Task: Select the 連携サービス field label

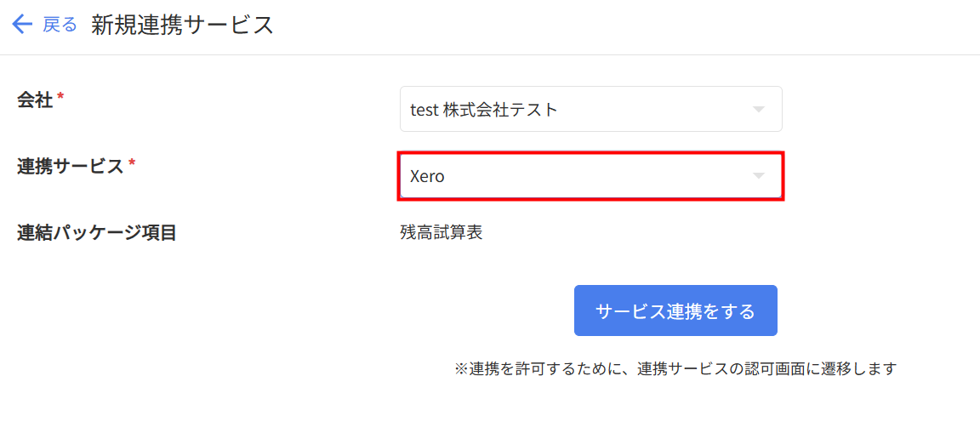Action: pyautogui.click(x=70, y=166)
